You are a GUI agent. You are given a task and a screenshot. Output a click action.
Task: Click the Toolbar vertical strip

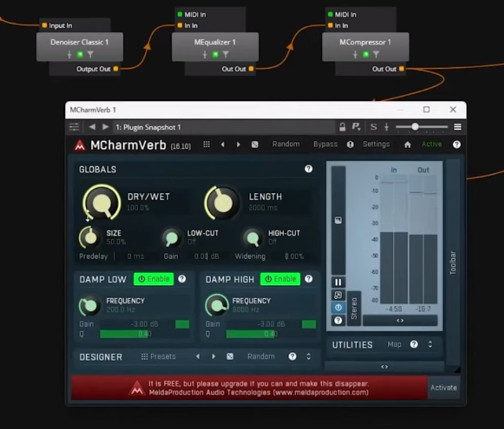pos(453,263)
